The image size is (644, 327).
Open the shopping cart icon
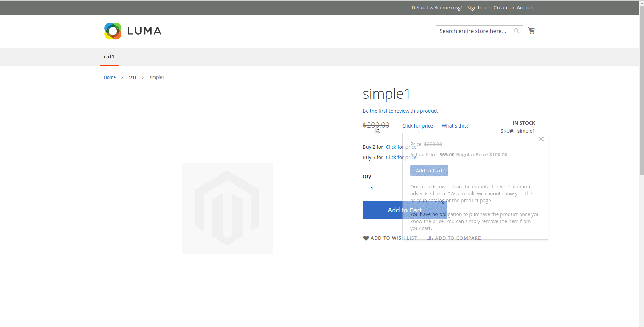531,31
